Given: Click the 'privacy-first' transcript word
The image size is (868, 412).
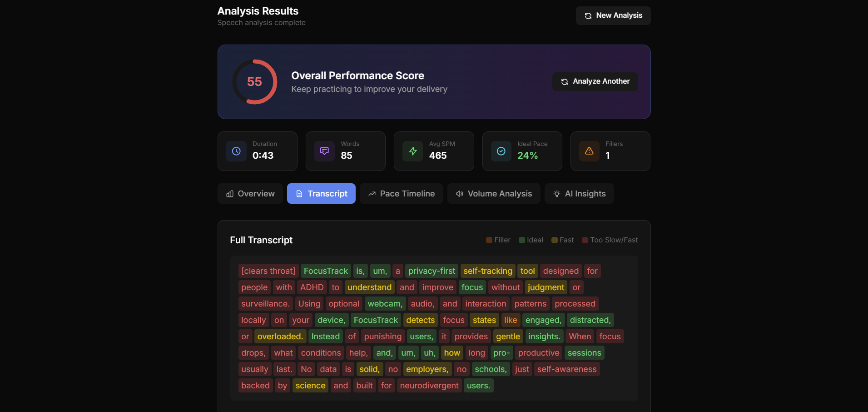Looking at the screenshot, I should 432,271.
